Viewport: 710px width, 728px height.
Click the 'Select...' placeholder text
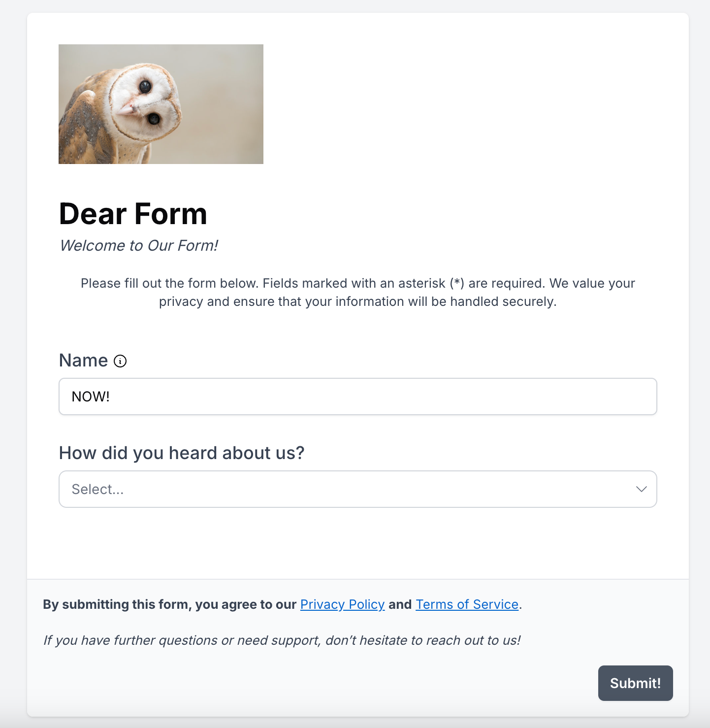(97, 489)
